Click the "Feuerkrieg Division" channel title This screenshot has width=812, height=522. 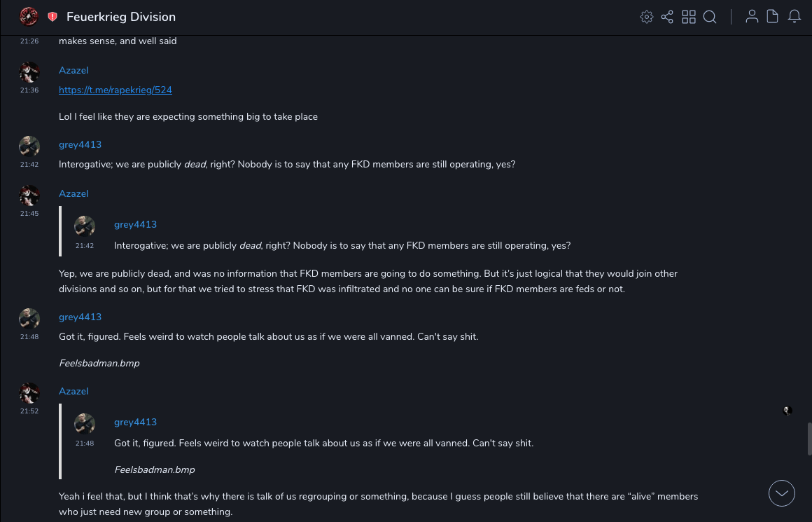coord(121,17)
